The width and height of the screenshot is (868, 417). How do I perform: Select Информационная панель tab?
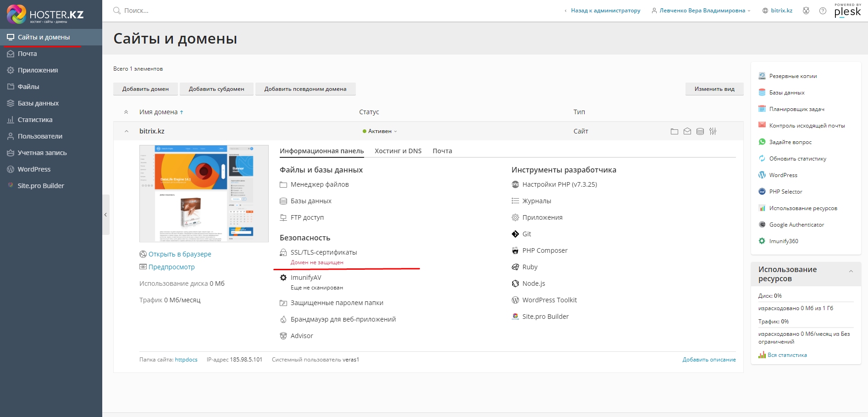pos(321,151)
